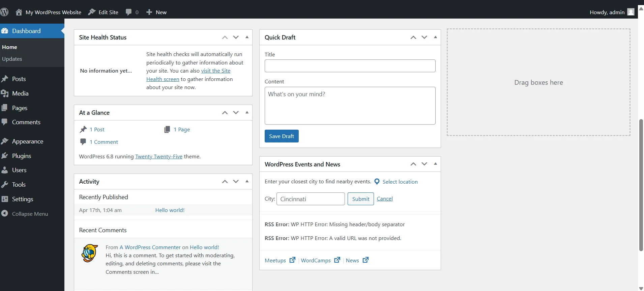Cancel the city location entry

point(385,199)
